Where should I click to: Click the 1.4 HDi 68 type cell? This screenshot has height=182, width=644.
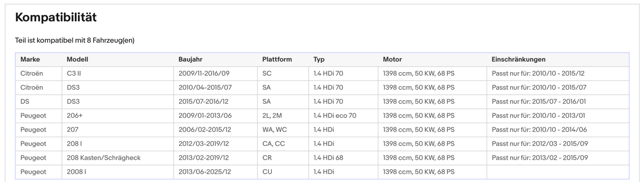click(x=328, y=158)
